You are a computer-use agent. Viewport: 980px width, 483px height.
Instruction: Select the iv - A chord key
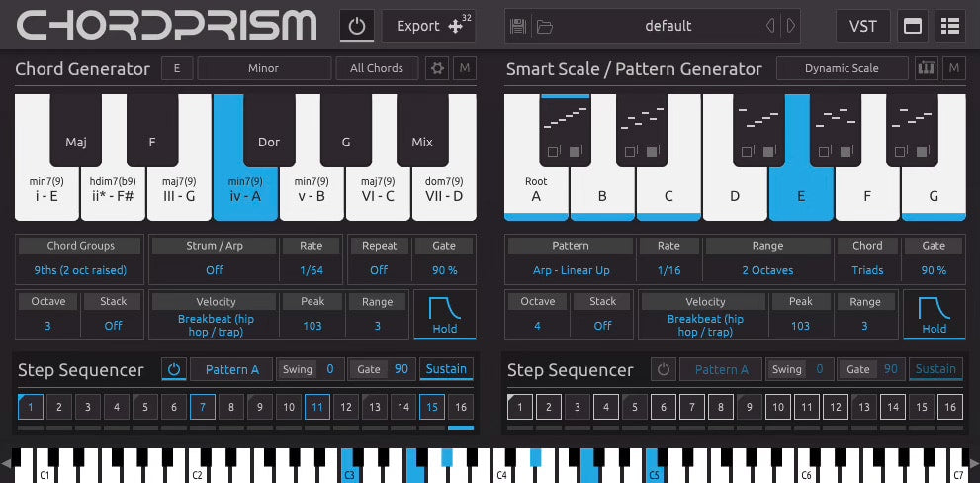(245, 191)
